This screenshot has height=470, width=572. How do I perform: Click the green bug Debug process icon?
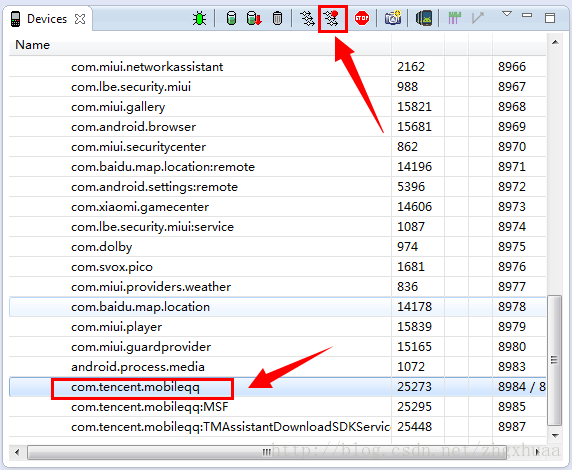(199, 18)
